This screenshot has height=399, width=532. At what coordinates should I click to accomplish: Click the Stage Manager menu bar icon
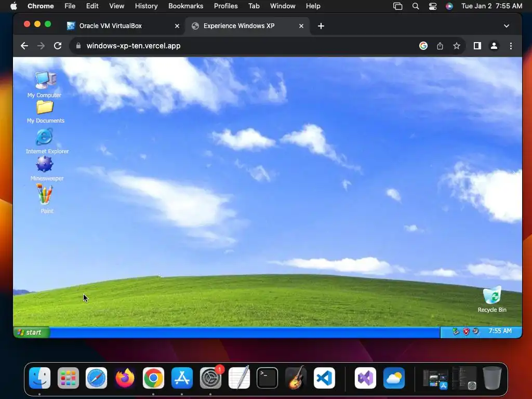coord(397,6)
